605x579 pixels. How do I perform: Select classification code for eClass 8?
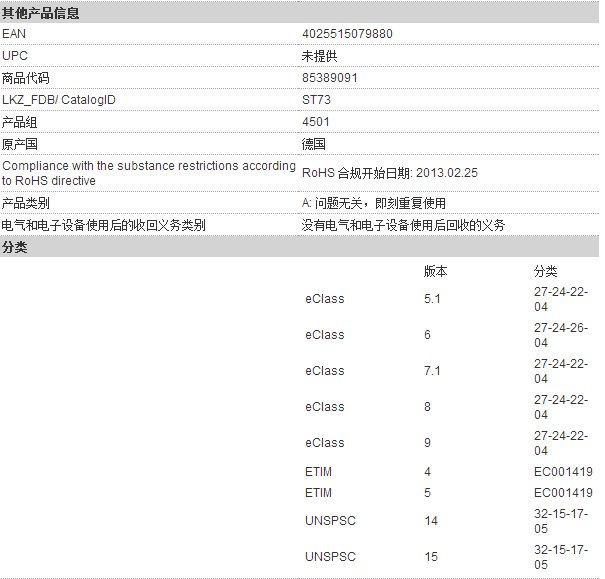(561, 407)
